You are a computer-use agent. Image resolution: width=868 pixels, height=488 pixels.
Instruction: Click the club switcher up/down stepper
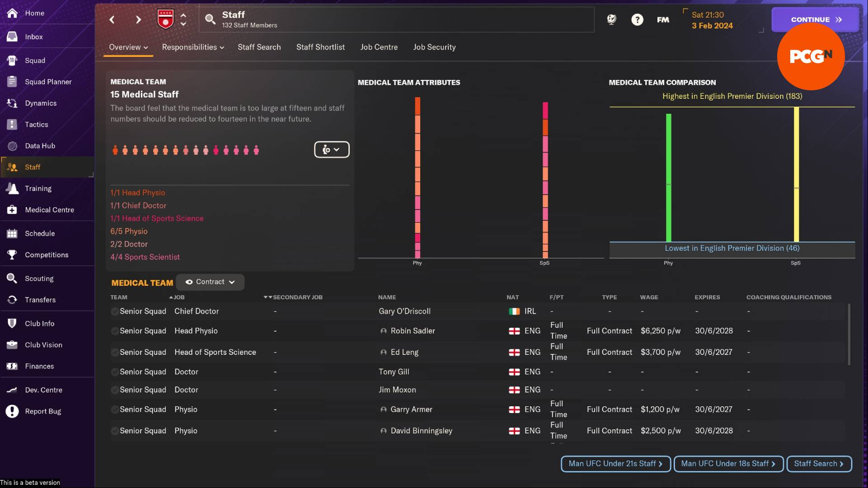click(x=183, y=19)
